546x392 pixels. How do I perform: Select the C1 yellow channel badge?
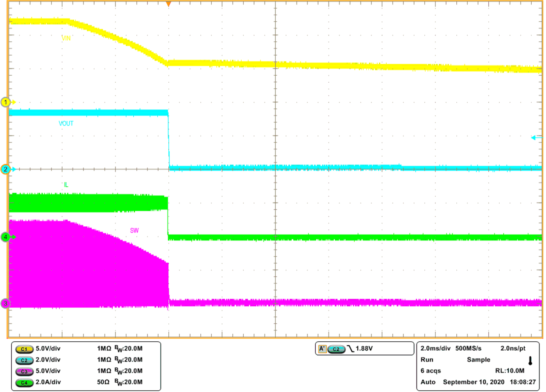click(x=23, y=350)
